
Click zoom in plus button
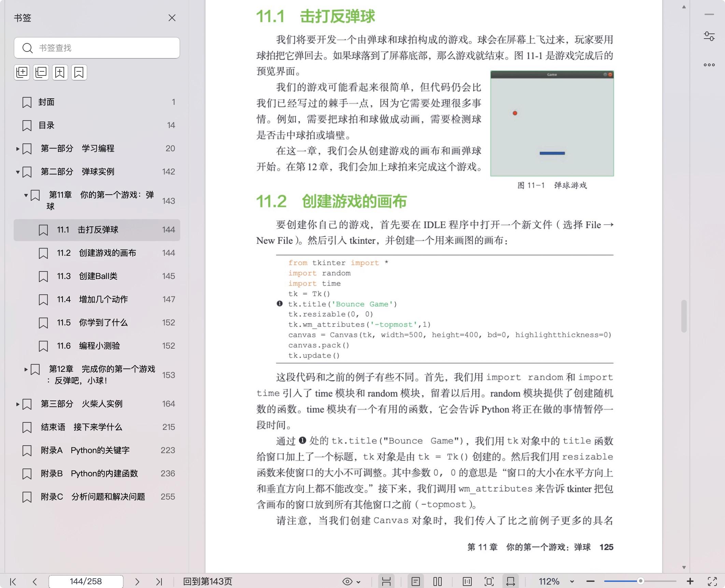click(x=690, y=581)
